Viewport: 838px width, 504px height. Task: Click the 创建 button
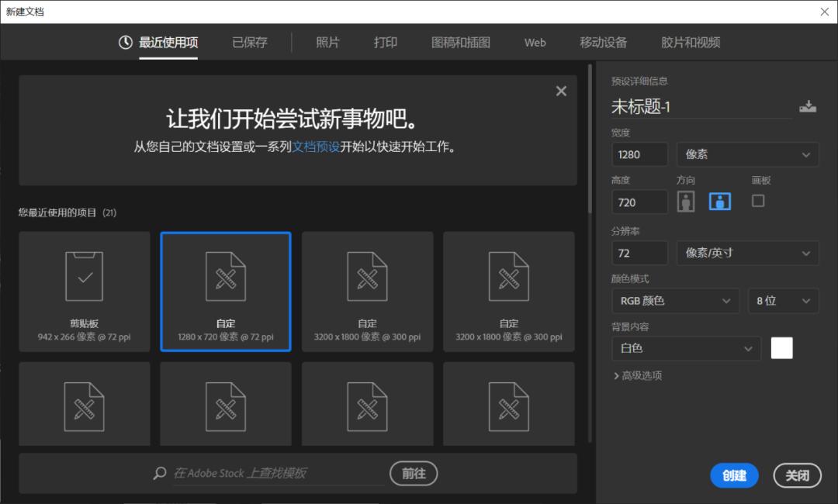tap(734, 475)
